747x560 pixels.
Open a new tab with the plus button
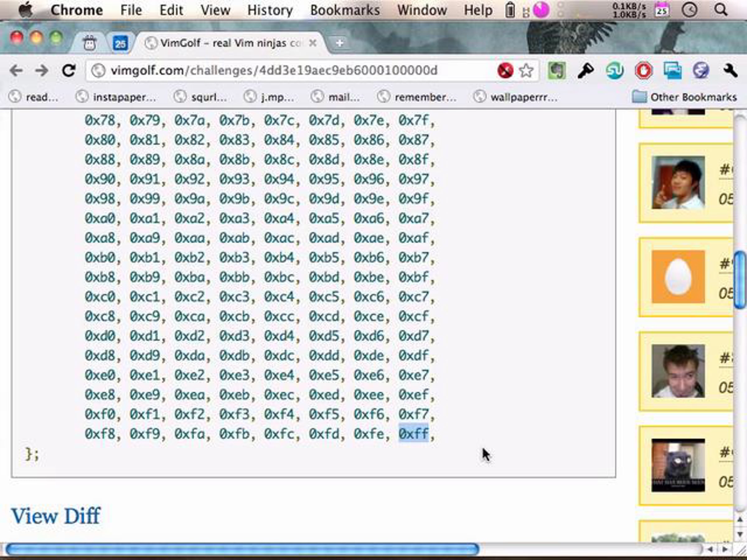tap(340, 43)
